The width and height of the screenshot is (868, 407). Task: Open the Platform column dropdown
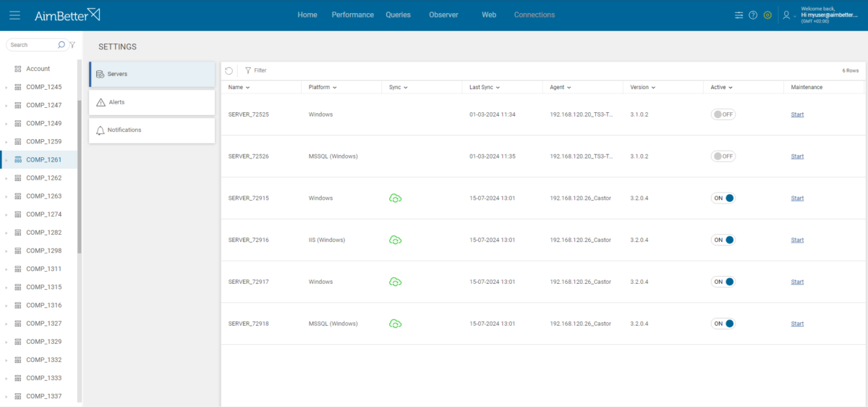click(334, 88)
